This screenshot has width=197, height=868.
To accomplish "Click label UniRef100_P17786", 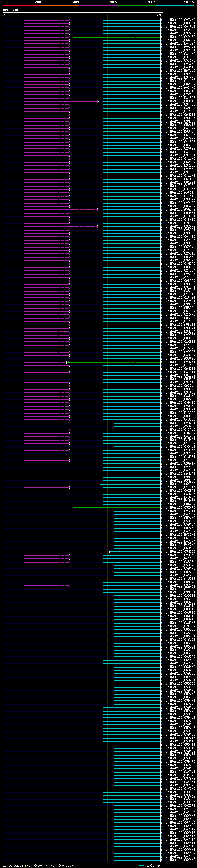I will coord(180,111).
